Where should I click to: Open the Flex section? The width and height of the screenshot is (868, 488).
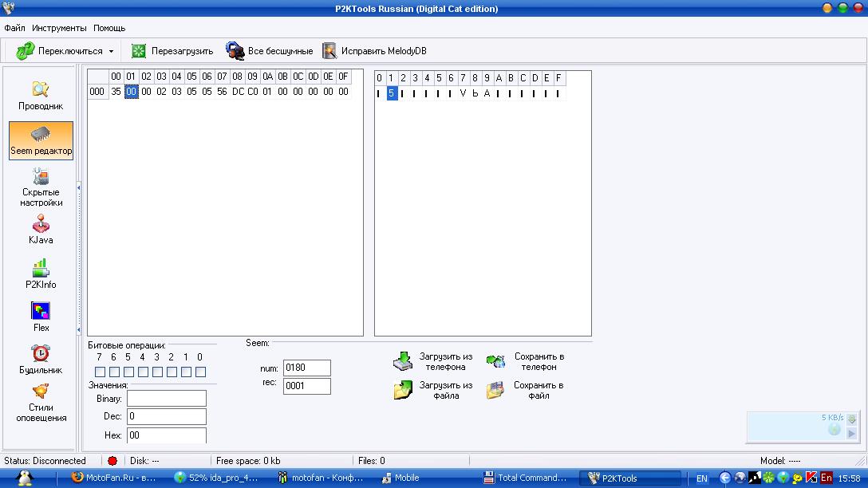click(41, 317)
